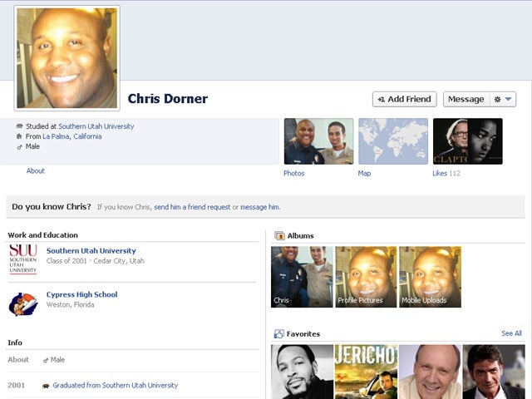This screenshot has width=532, height=399.
Task: Click the Southern Utah University SUU logo
Action: pyautogui.click(x=23, y=259)
